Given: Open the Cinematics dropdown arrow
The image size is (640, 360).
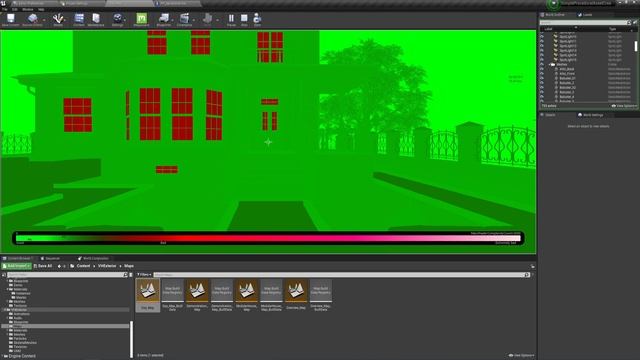Looking at the screenshot, I should (193, 19).
